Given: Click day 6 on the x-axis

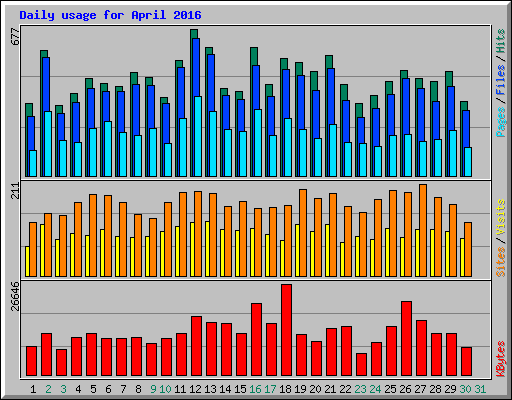Looking at the screenshot, I should pos(108,389).
